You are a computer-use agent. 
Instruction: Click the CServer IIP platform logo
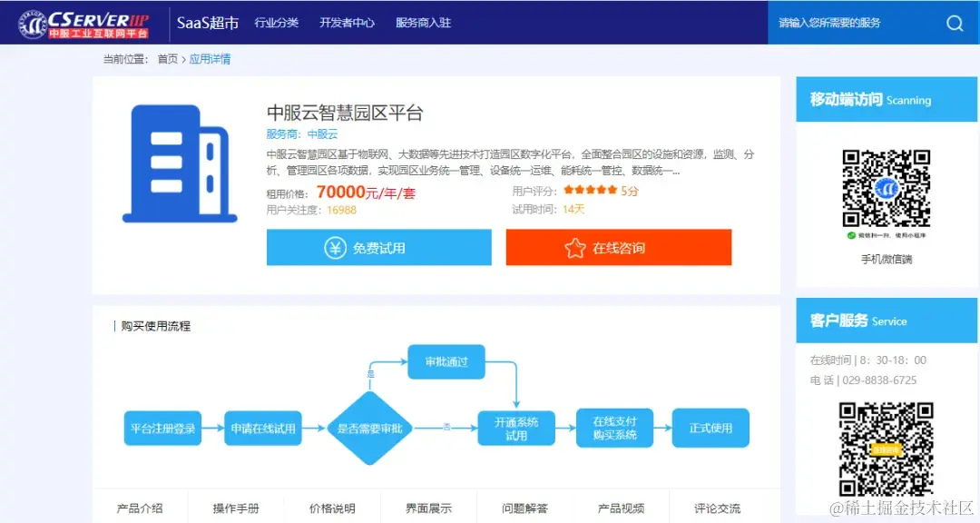tap(83, 25)
